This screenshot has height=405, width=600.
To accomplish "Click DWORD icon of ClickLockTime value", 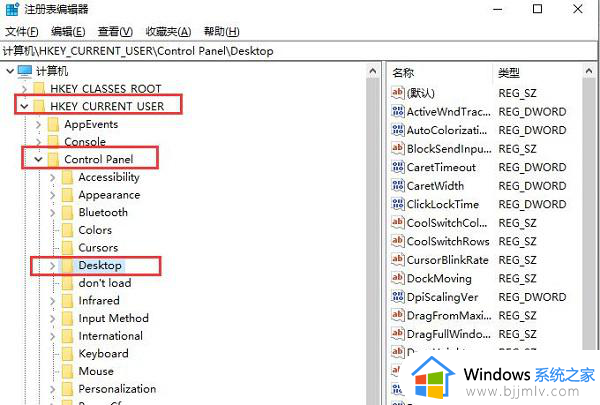I will tap(398, 204).
